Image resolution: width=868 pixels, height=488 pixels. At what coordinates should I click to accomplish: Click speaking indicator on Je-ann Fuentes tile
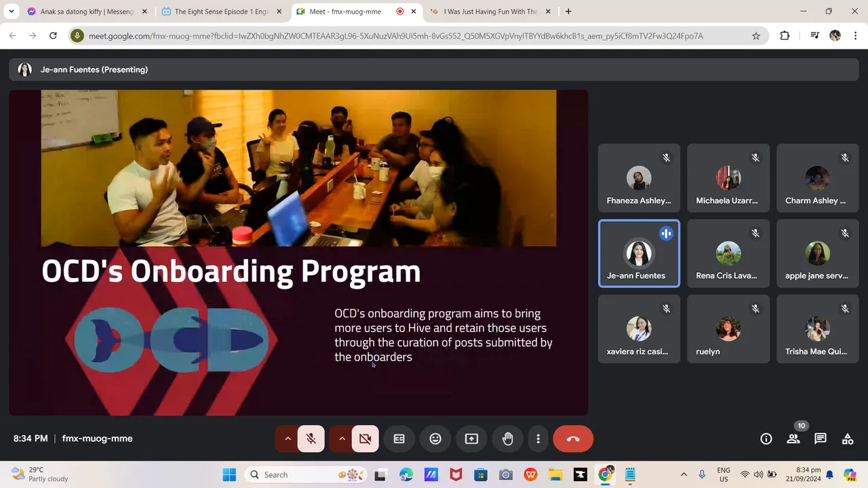point(666,234)
